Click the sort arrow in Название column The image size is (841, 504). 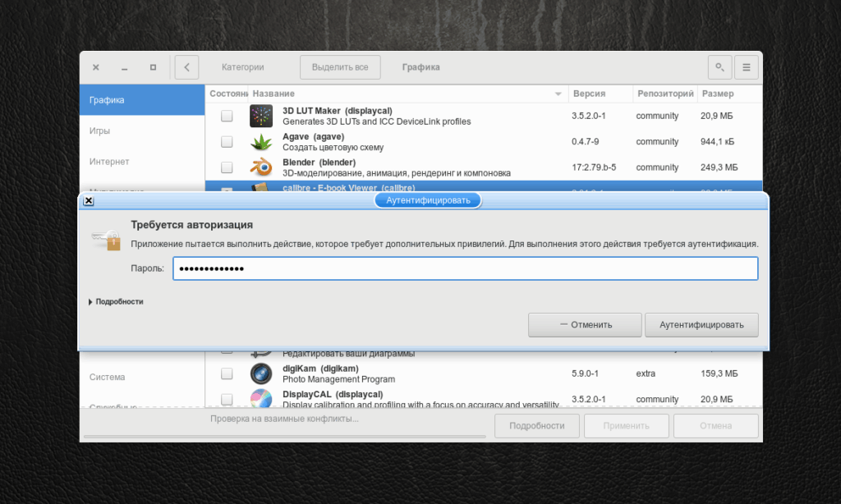tap(558, 94)
